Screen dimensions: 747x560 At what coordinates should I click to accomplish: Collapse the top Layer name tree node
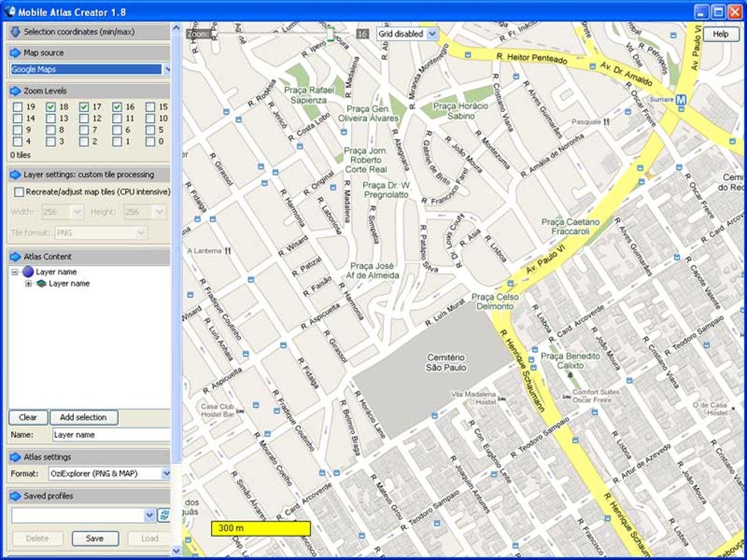pyautogui.click(x=15, y=272)
